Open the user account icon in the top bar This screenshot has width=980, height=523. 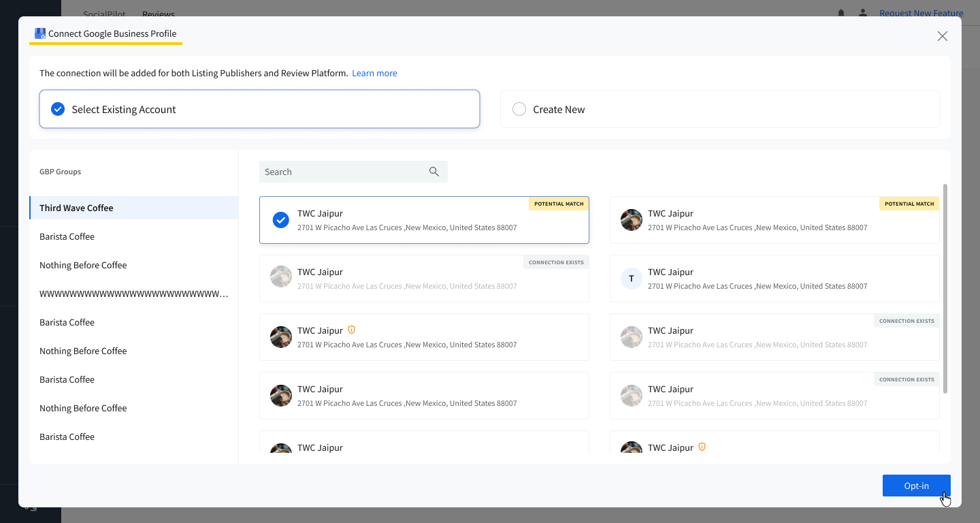863,13
